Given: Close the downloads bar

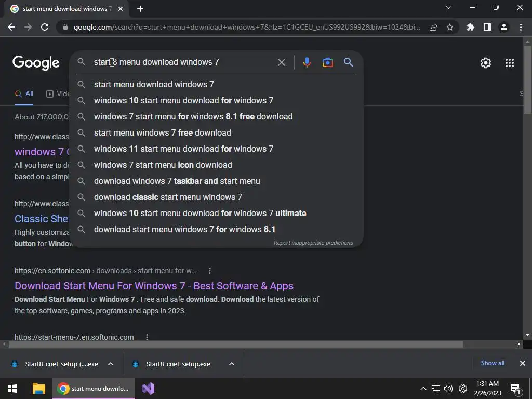Looking at the screenshot, I should 523,363.
